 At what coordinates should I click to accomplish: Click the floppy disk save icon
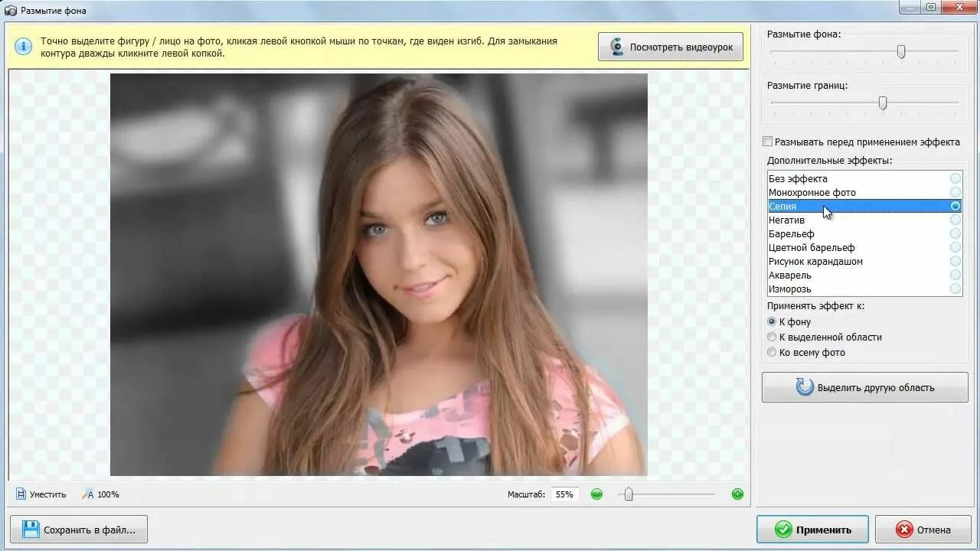[31, 529]
